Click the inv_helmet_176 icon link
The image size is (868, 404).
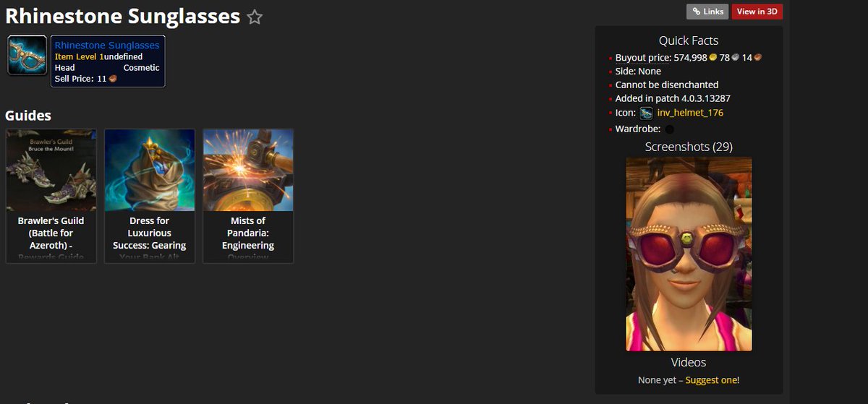(690, 113)
